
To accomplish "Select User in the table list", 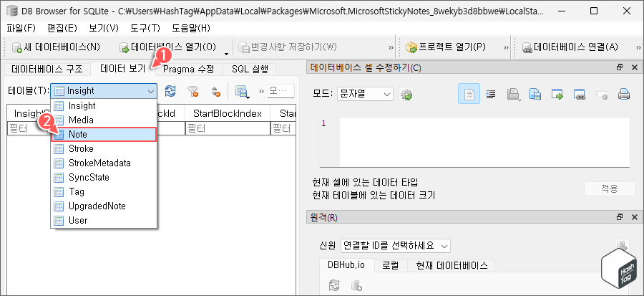I will 104,220.
